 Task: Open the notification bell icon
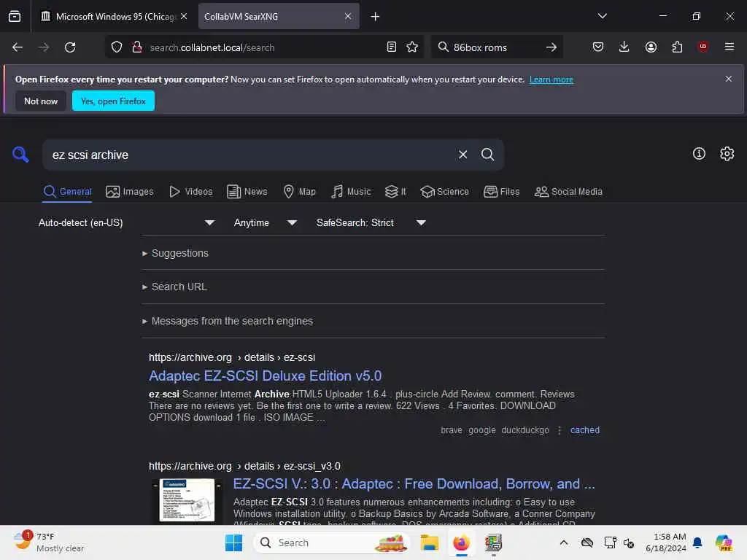coord(697,542)
